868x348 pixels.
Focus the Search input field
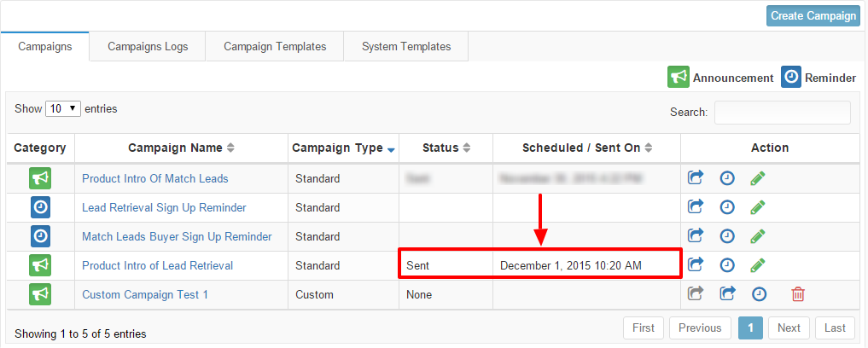tap(782, 112)
